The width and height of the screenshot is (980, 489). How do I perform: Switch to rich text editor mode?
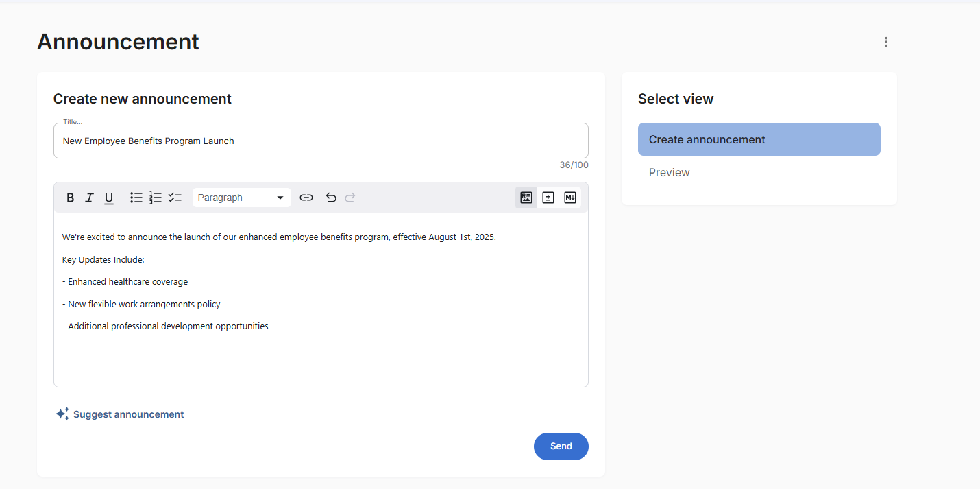click(x=526, y=198)
